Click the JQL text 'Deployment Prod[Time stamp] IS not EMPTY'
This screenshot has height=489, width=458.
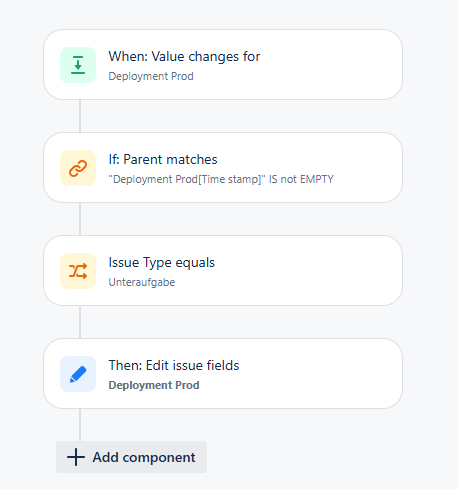pos(221,179)
